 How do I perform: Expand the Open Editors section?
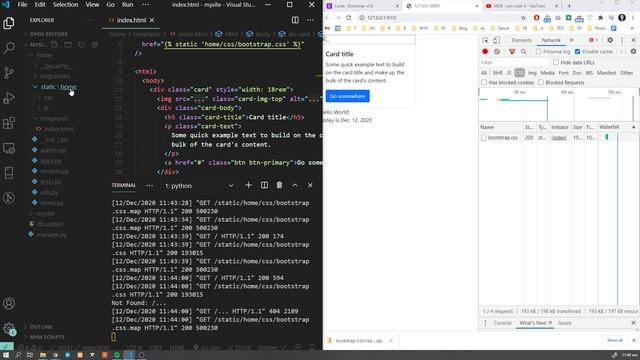pos(48,34)
